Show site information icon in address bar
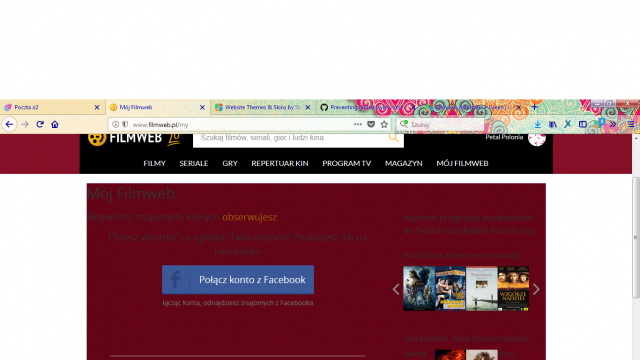The image size is (640, 360). click(x=116, y=124)
